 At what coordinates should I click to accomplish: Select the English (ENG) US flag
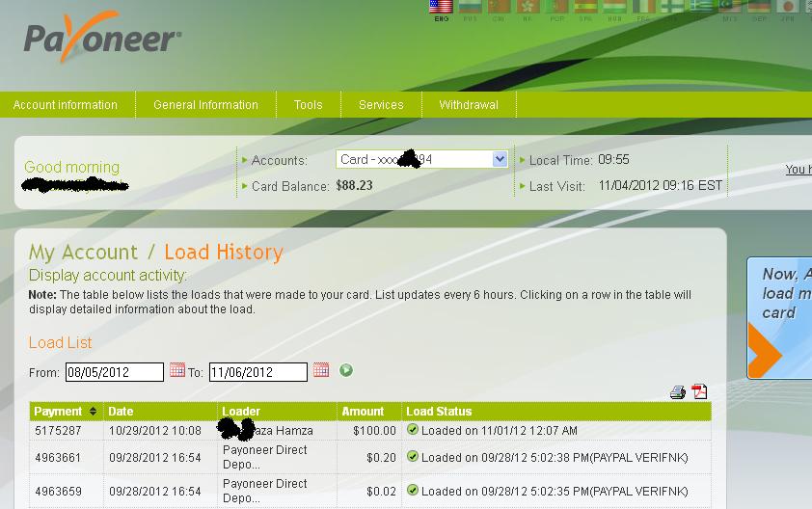[442, 7]
